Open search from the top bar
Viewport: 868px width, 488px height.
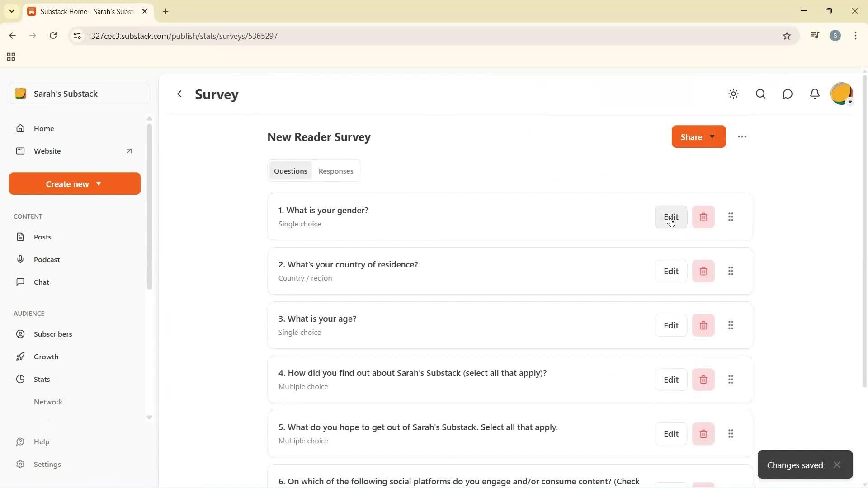click(760, 94)
